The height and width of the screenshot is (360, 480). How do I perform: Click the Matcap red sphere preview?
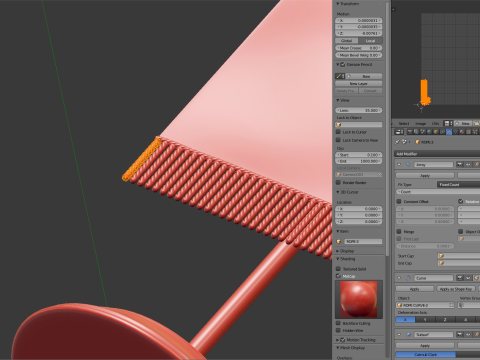pyautogui.click(x=359, y=299)
